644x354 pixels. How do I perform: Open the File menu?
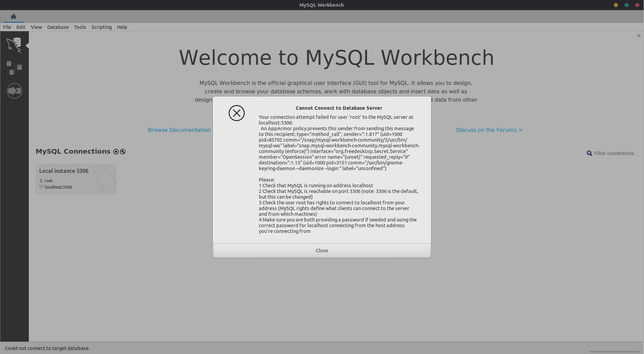pos(7,27)
